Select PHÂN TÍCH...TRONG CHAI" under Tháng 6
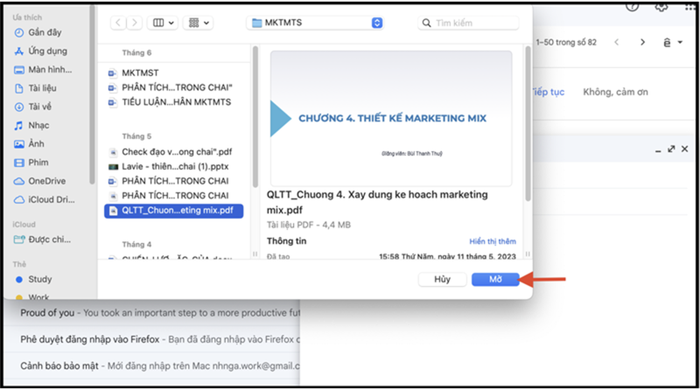This screenshot has width=700, height=389. 171,88
